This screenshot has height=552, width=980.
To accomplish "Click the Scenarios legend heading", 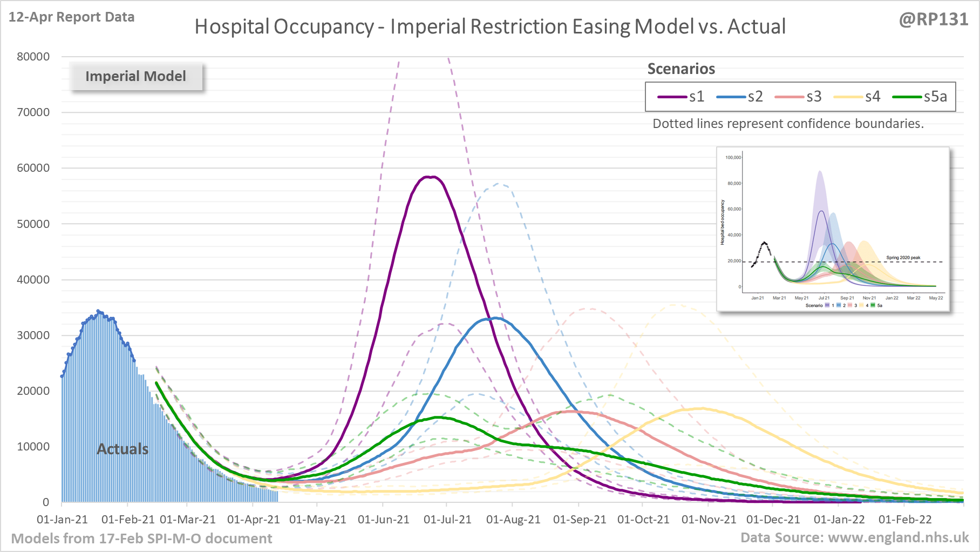I will (x=681, y=69).
